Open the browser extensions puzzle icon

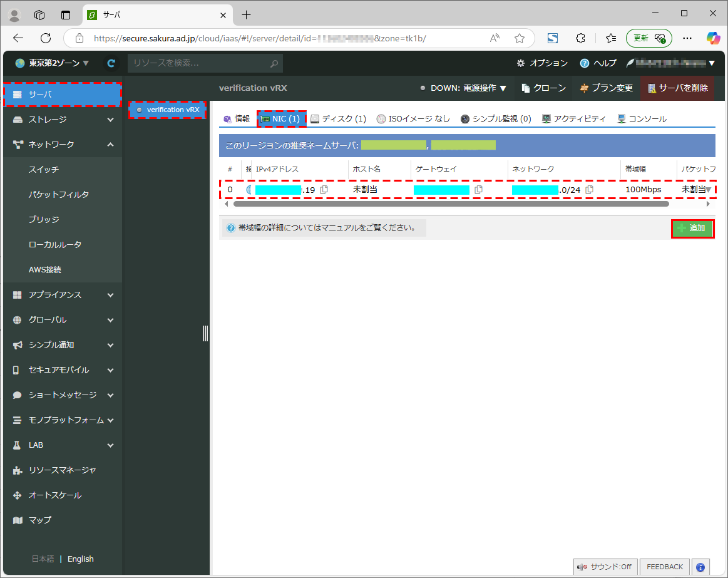tap(580, 38)
